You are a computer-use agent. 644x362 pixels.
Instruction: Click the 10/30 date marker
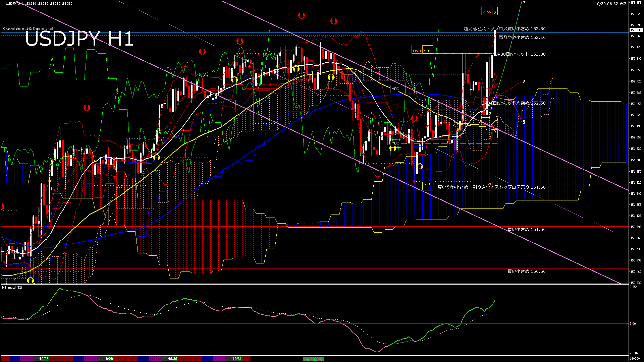click(x=172, y=359)
